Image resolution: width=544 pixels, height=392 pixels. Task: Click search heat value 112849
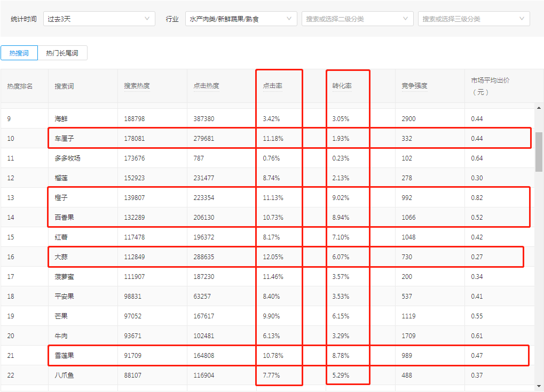tap(135, 257)
